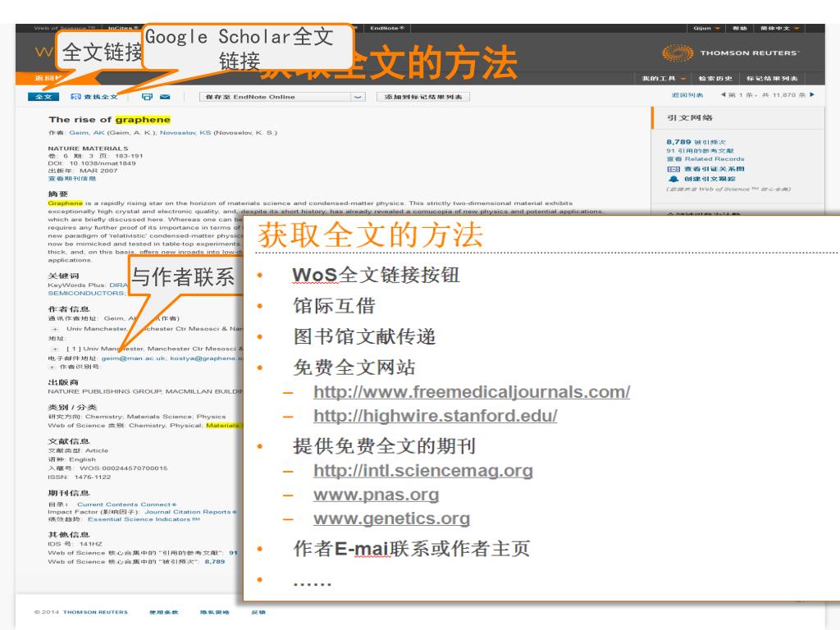Screen dimensions: 840x630
Task: Click the footer 隐私策略 link
Action: click(215, 612)
